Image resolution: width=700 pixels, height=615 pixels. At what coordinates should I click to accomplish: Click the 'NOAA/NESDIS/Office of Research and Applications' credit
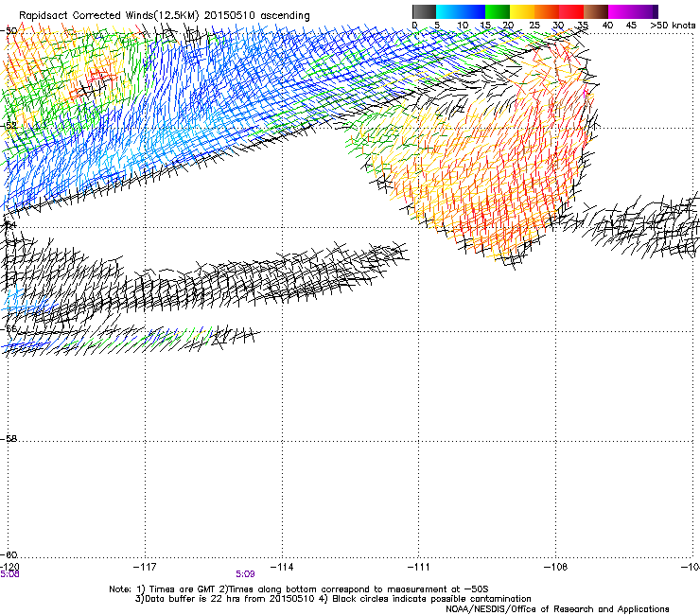coord(557,609)
